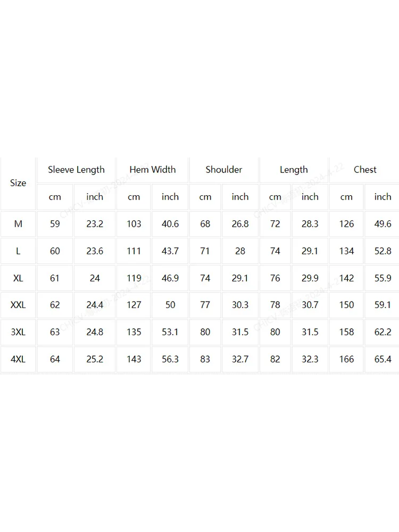Select the 52.8 chest inch cell
This screenshot has height=532, width=399.
click(x=383, y=251)
